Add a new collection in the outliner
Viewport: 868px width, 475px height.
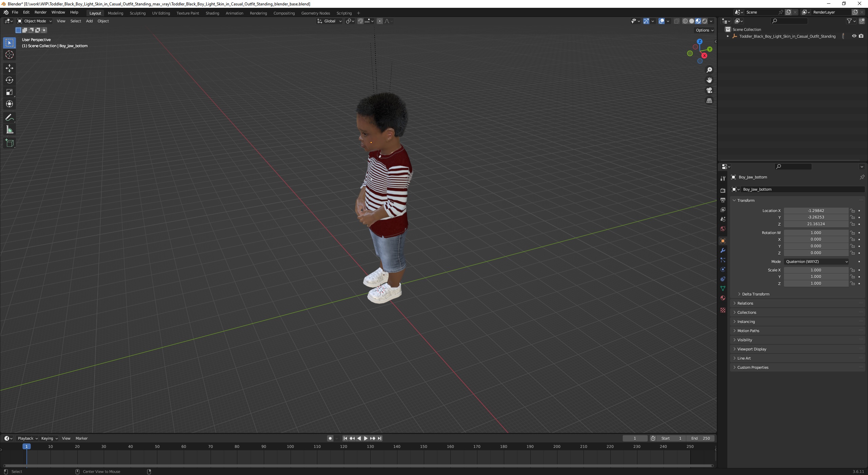(862, 21)
